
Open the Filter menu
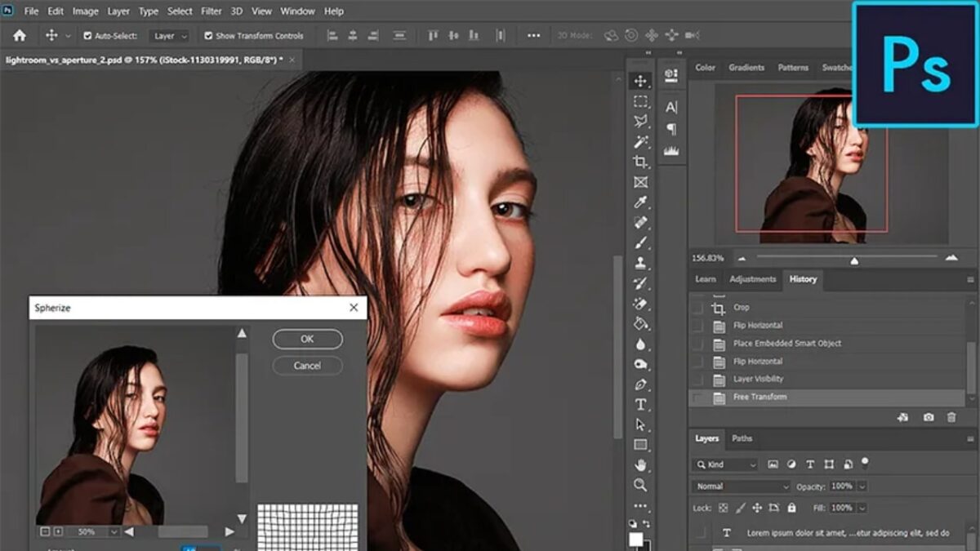coord(212,11)
